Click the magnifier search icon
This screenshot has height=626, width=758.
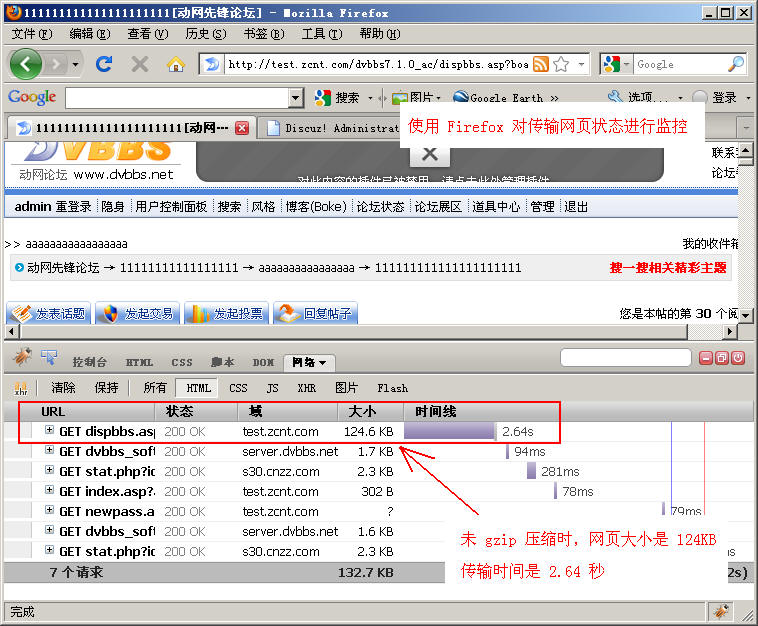tap(736, 64)
